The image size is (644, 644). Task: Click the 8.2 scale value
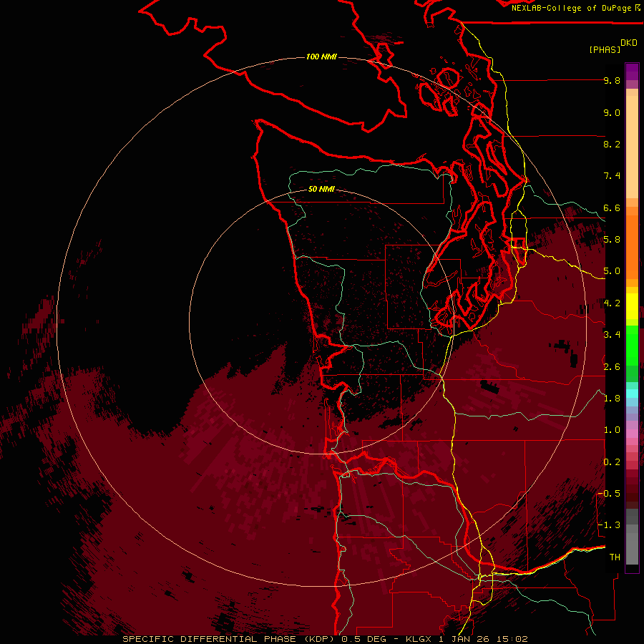tap(612, 144)
